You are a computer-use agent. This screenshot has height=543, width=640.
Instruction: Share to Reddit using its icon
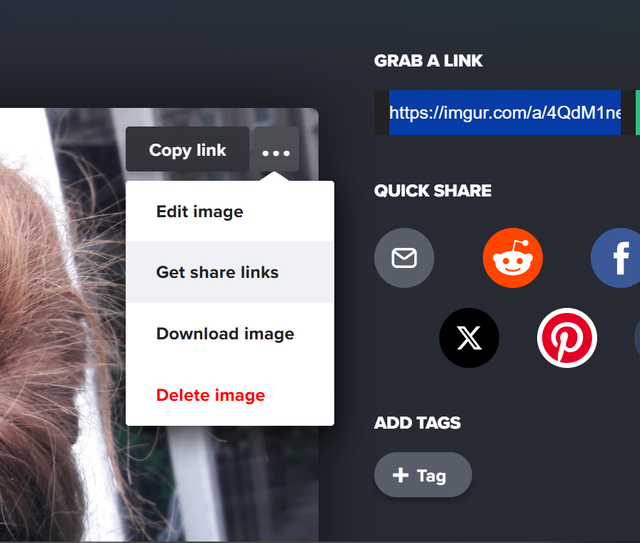click(513, 258)
